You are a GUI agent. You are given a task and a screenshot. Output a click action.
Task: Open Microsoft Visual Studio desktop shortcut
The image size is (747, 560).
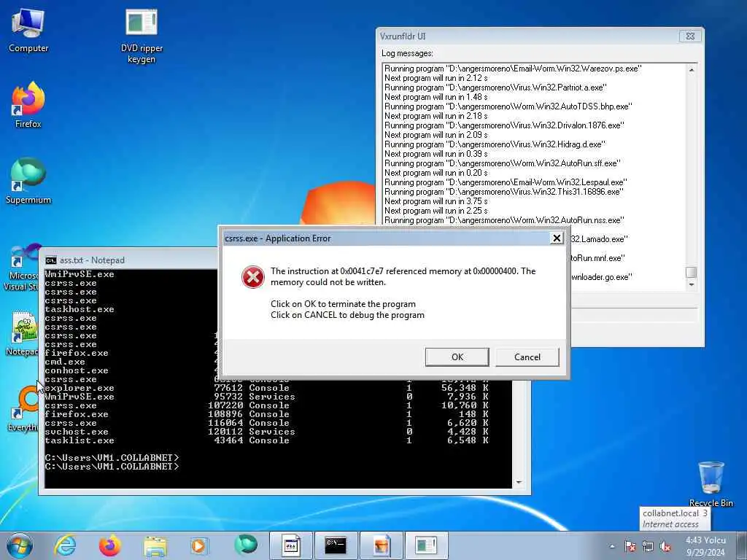click(x=22, y=268)
